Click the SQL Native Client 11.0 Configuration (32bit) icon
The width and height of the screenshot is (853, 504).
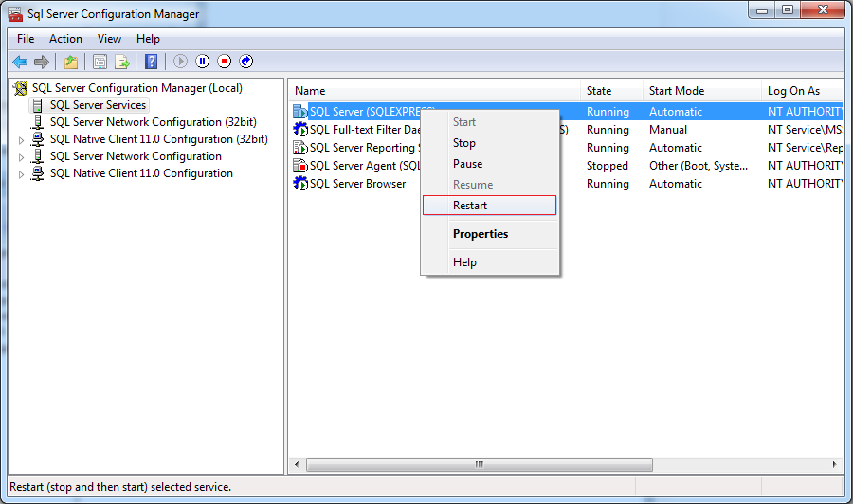point(38,139)
